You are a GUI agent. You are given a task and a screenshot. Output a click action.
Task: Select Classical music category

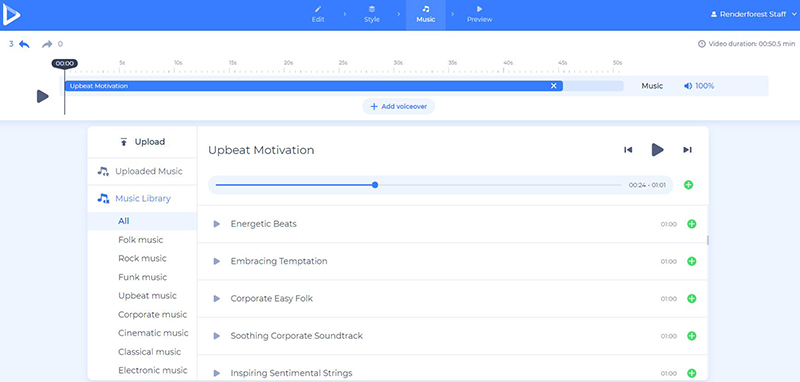tap(149, 352)
